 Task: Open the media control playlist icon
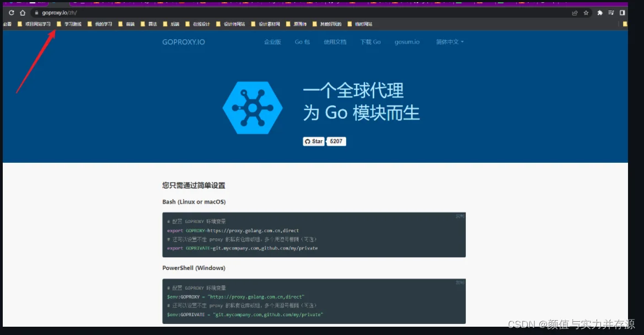pos(611,13)
